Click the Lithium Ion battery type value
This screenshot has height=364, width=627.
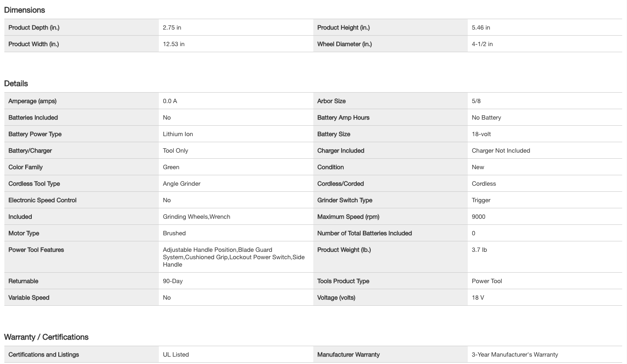178,134
